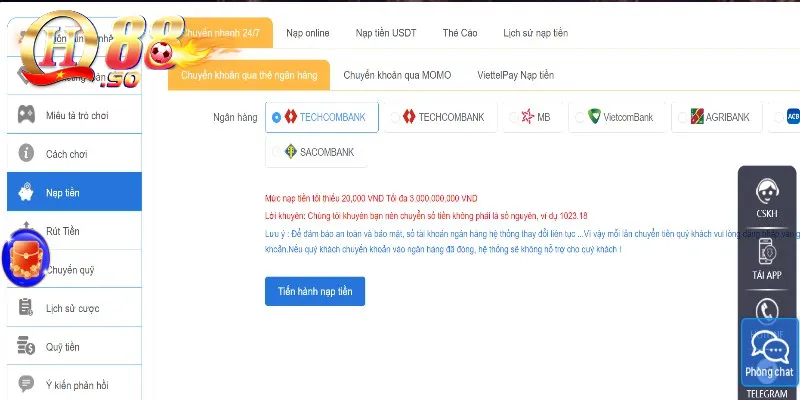The height and width of the screenshot is (400, 800).
Task: Open Miêu tả trò chơi menu item
Action: 74,115
